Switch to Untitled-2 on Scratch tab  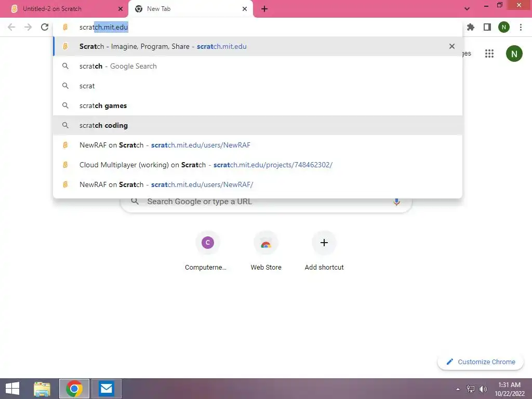(64, 9)
